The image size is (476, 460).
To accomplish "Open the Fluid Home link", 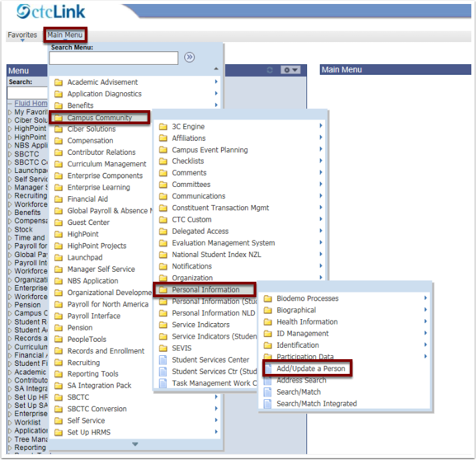I will [x=31, y=103].
